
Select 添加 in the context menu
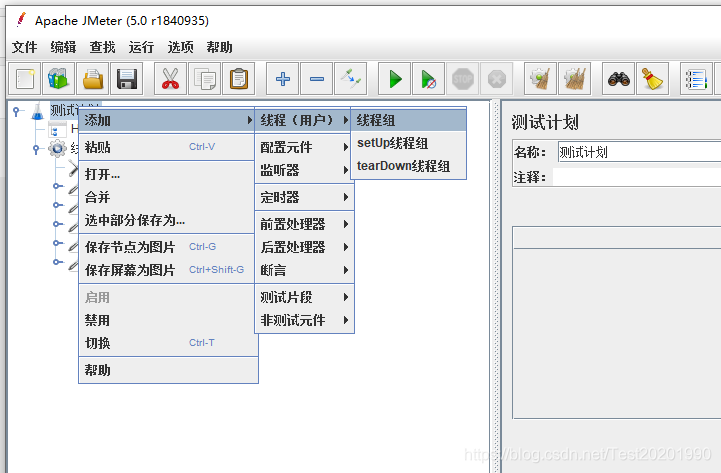pyautogui.click(x=166, y=120)
